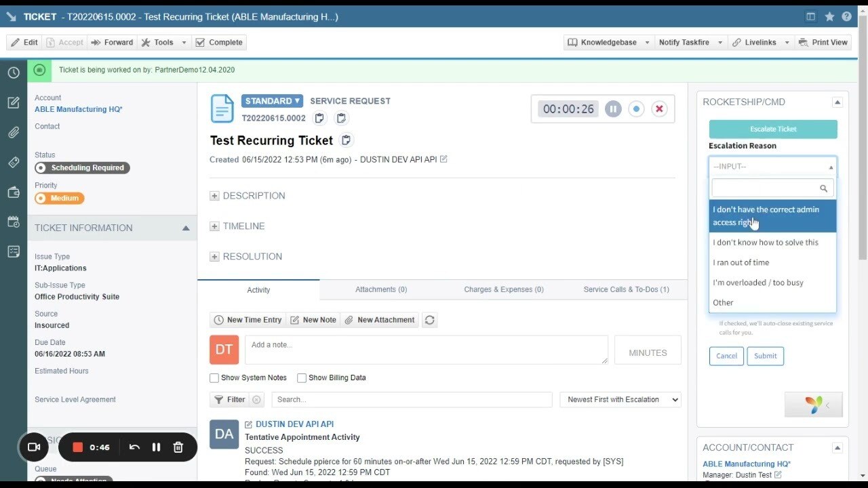Copy the ticket title with clipboard icon
The image size is (868, 488).
346,140
